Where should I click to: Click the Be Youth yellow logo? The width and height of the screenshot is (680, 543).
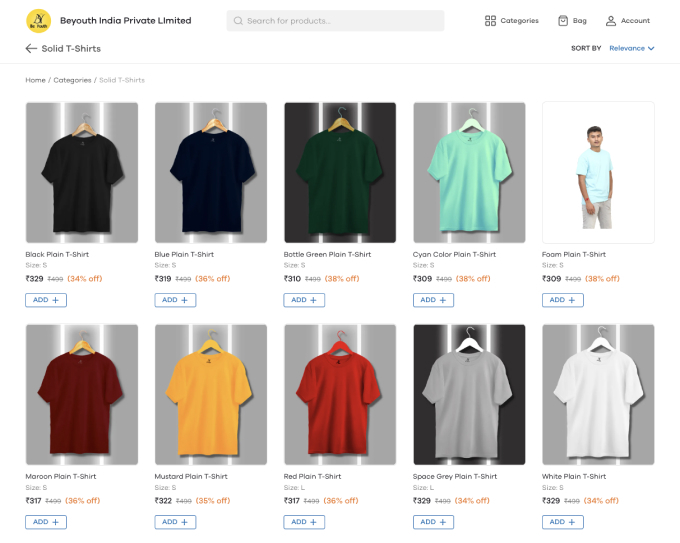coord(39,21)
